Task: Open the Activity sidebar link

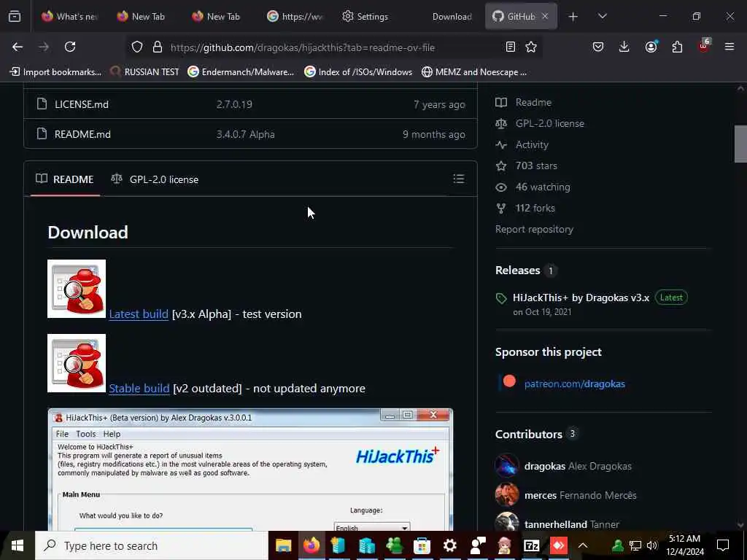Action: [532, 144]
